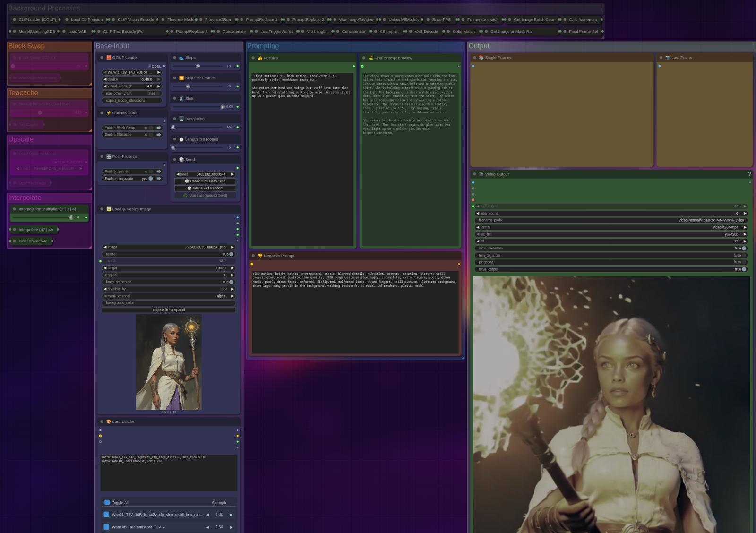Check the Toggle All box in Lora Loader
This screenshot has width=756, height=533.
pos(107,503)
